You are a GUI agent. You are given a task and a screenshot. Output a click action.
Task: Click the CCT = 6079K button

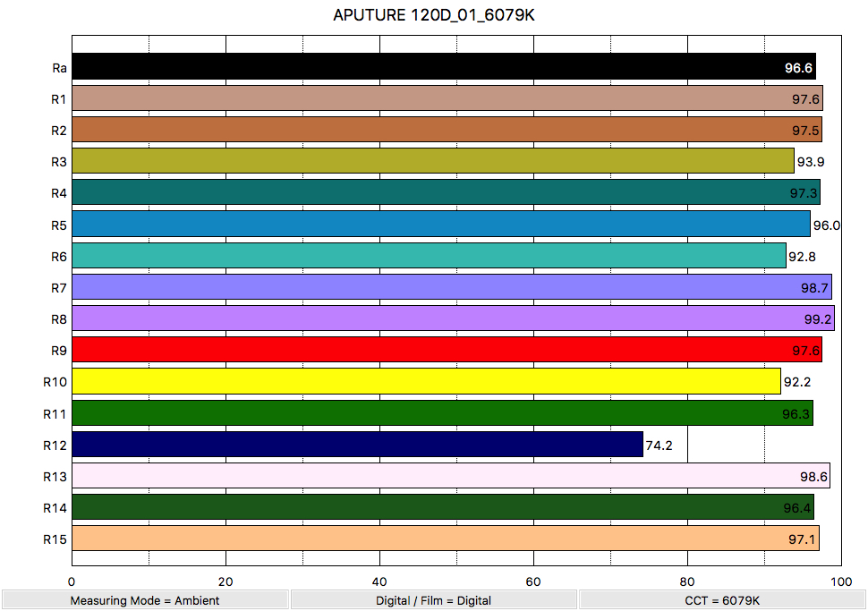[722, 600]
